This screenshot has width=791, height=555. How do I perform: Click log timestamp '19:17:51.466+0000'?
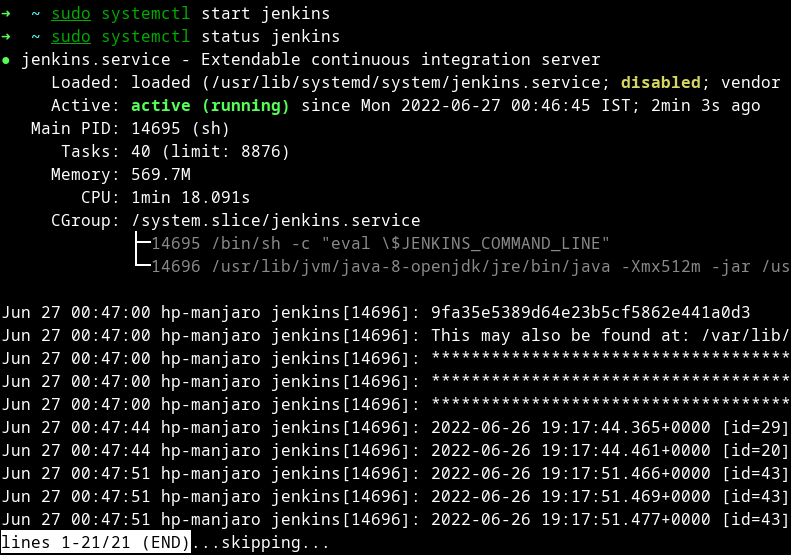(x=626, y=474)
